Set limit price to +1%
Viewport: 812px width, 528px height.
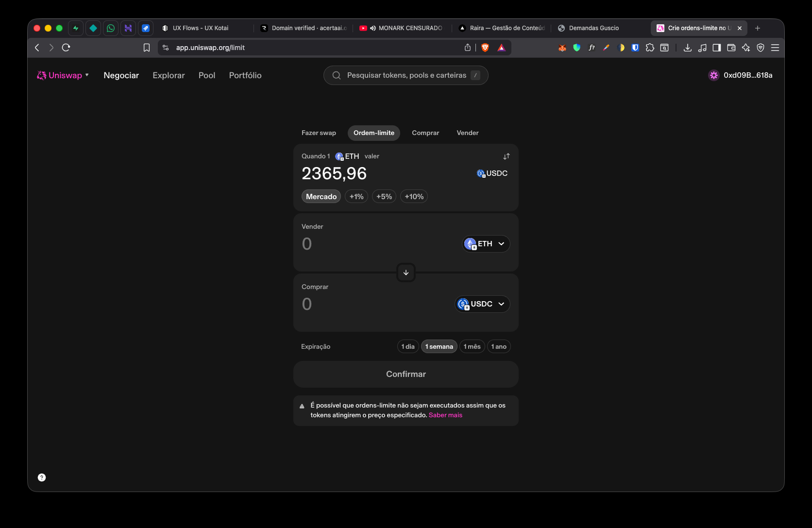356,197
